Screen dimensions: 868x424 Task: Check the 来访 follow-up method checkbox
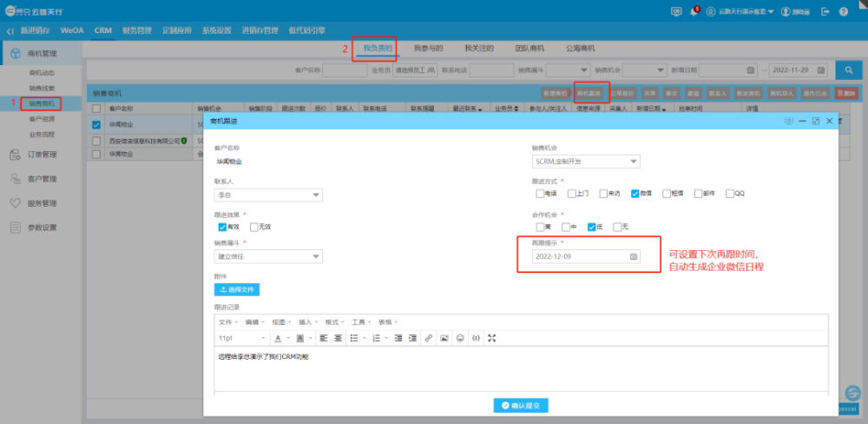(603, 194)
